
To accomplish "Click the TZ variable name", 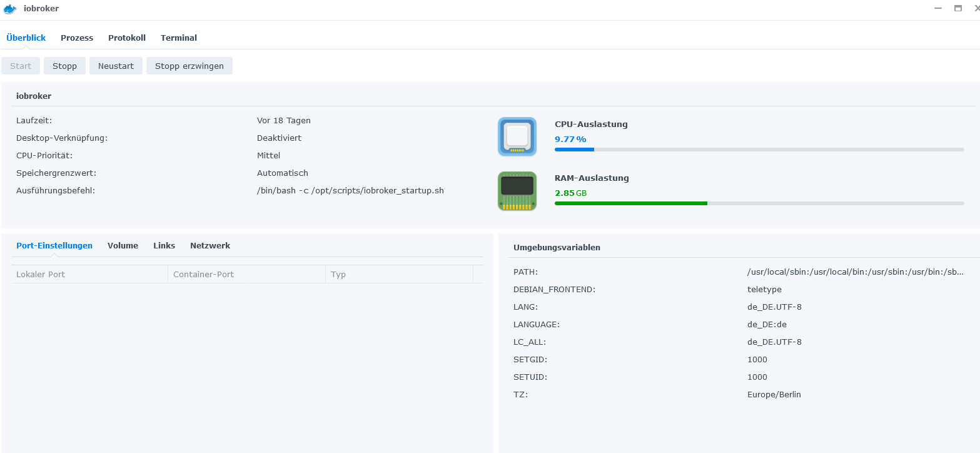I will click(x=520, y=394).
